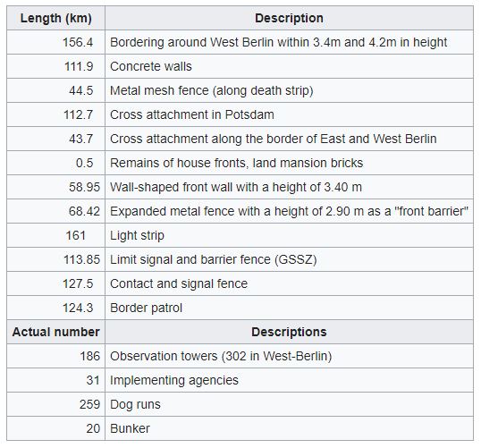481x448 pixels.
Task: Click the 'Length (km)' column header
Action: [55, 18]
